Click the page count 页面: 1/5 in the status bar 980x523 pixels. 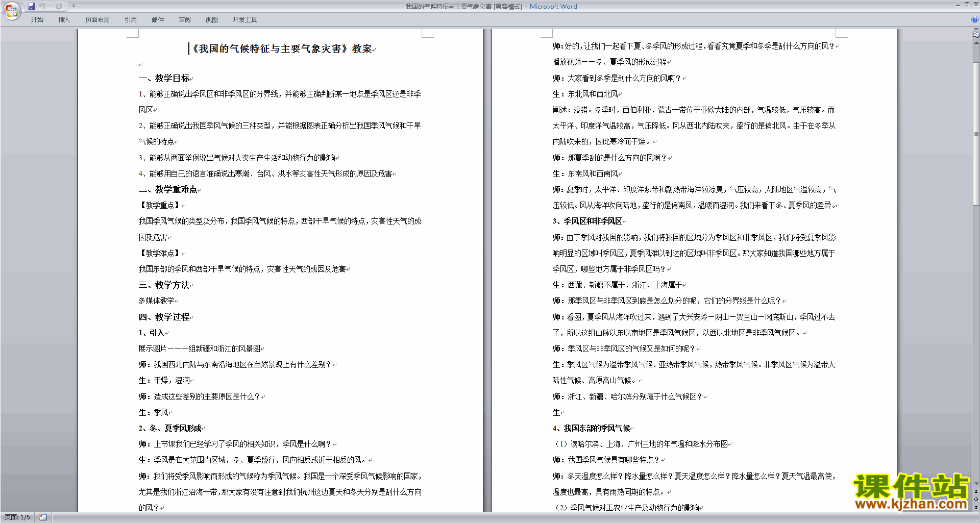pyautogui.click(x=17, y=517)
